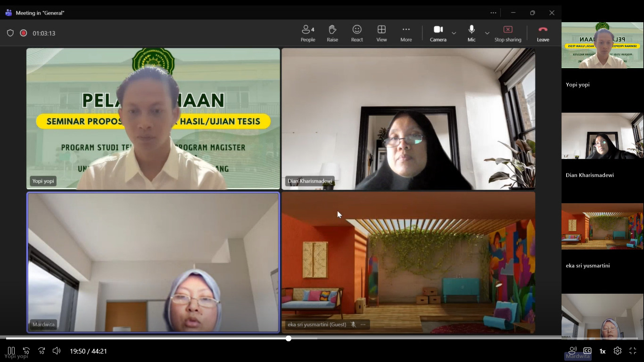644x362 pixels.
Task: Open the More actions menu
Action: [x=406, y=33]
